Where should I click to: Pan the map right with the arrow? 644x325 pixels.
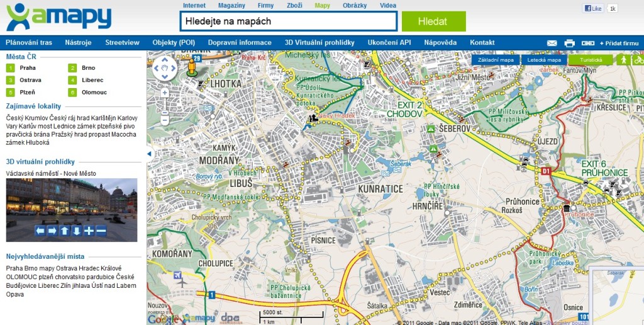tap(173, 68)
